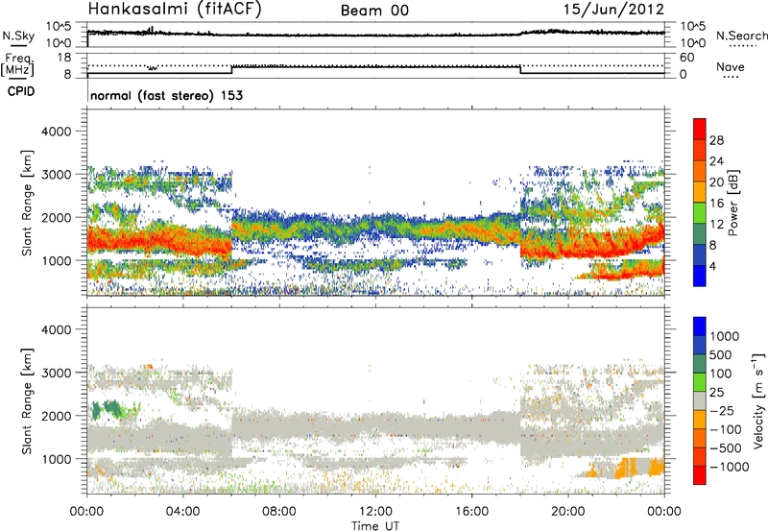
Task: Select the 24–28 dB red-orange power swatch
Action: click(x=700, y=150)
